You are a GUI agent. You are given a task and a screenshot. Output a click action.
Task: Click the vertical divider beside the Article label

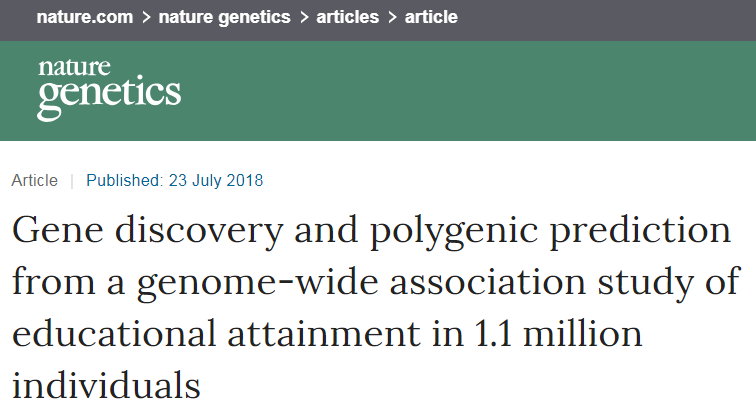click(72, 181)
